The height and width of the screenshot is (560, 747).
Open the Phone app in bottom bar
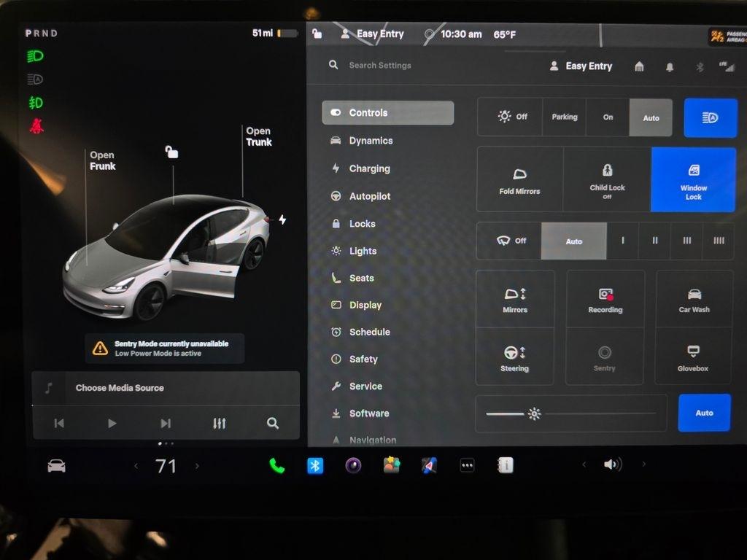(277, 465)
